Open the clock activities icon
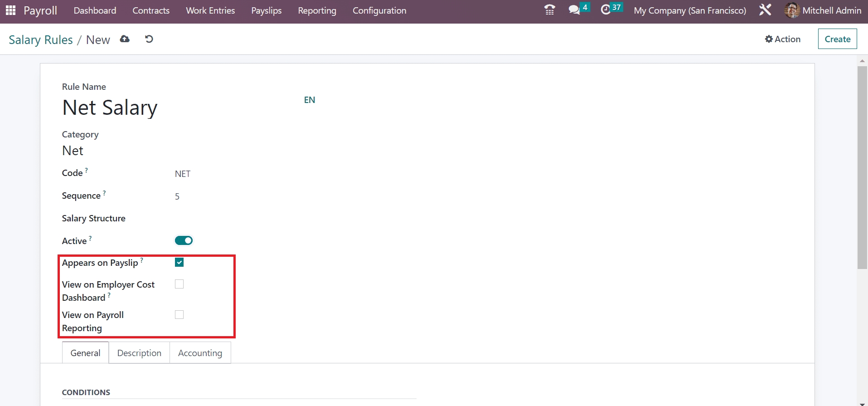 (x=606, y=10)
